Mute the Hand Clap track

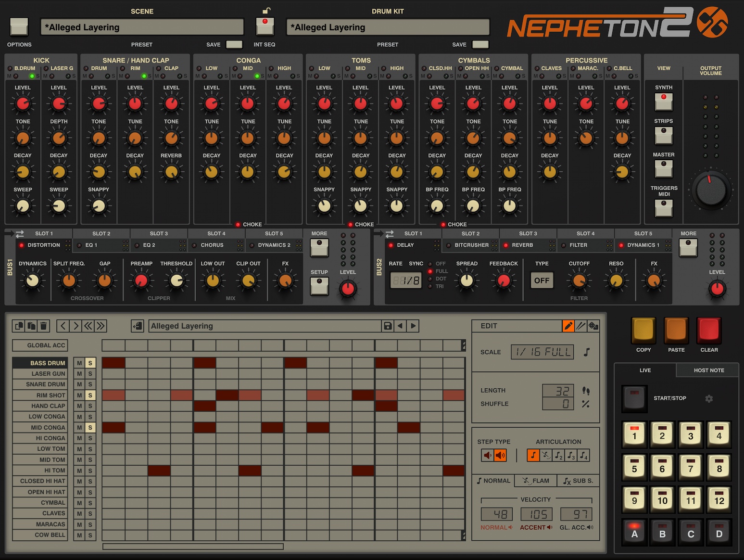[x=79, y=406]
